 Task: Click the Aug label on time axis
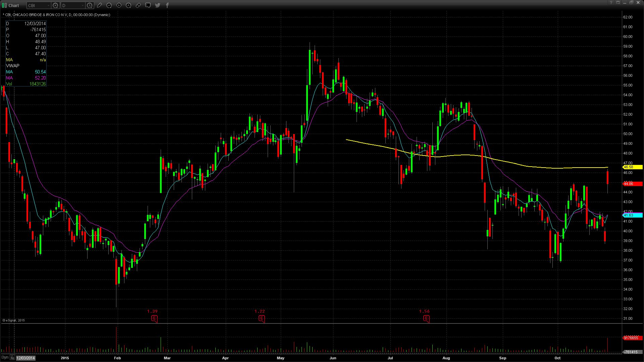pyautogui.click(x=446, y=358)
